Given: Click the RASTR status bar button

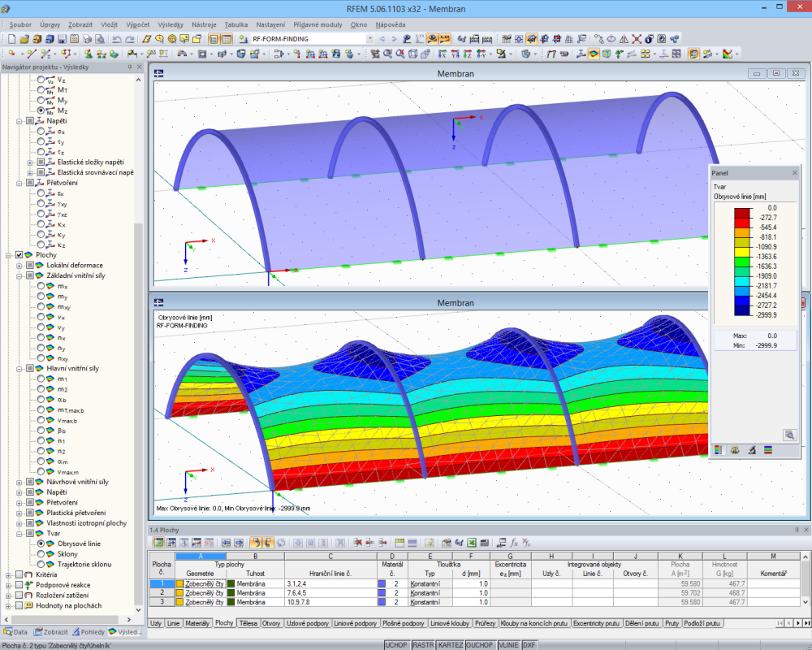Looking at the screenshot, I should tap(423, 645).
